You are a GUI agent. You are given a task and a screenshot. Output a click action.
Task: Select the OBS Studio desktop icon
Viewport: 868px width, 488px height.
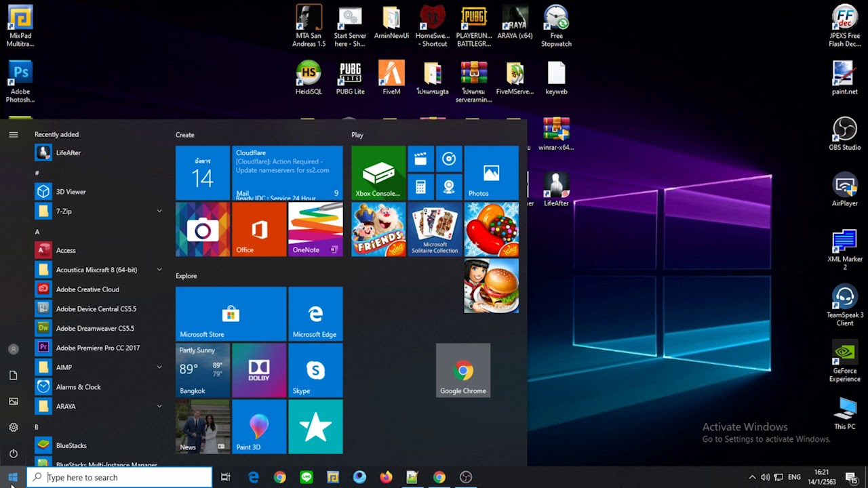[x=845, y=134]
